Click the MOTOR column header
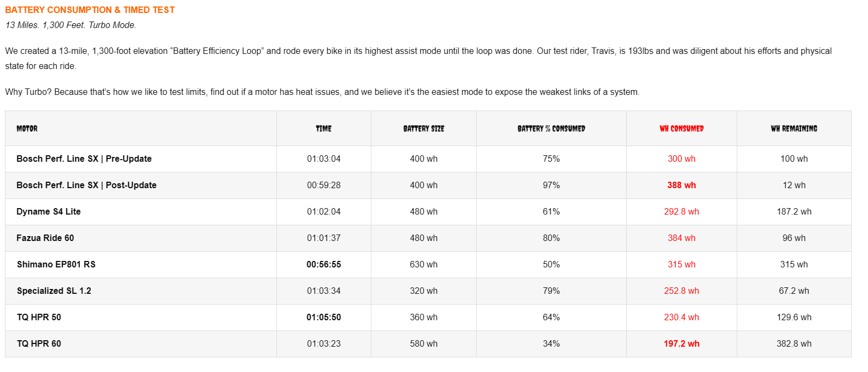 pyautogui.click(x=27, y=128)
